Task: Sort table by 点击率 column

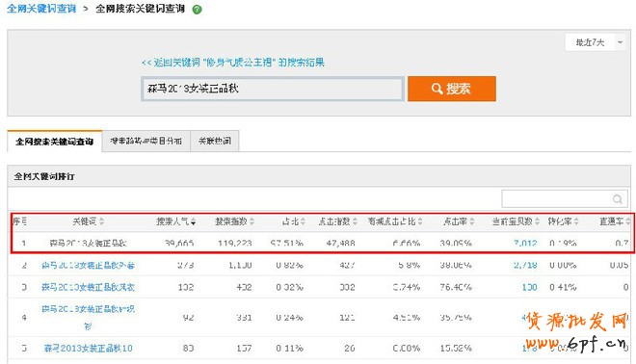Action: [459, 221]
